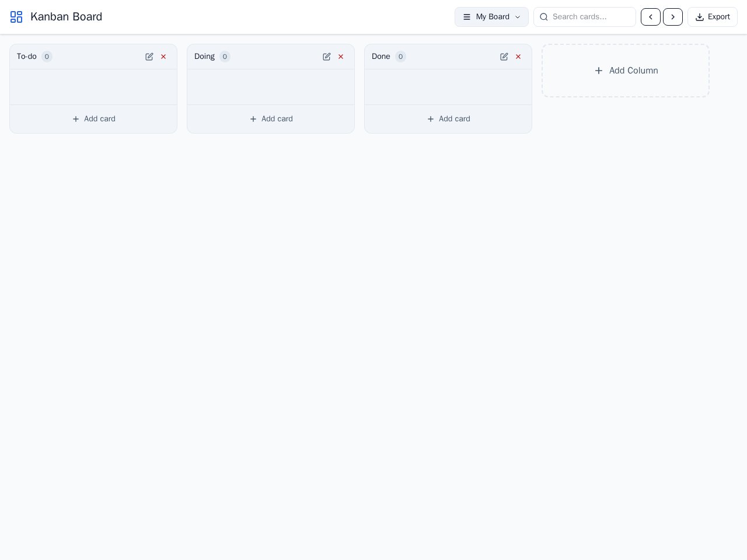Add a card to the Done column

[x=448, y=119]
